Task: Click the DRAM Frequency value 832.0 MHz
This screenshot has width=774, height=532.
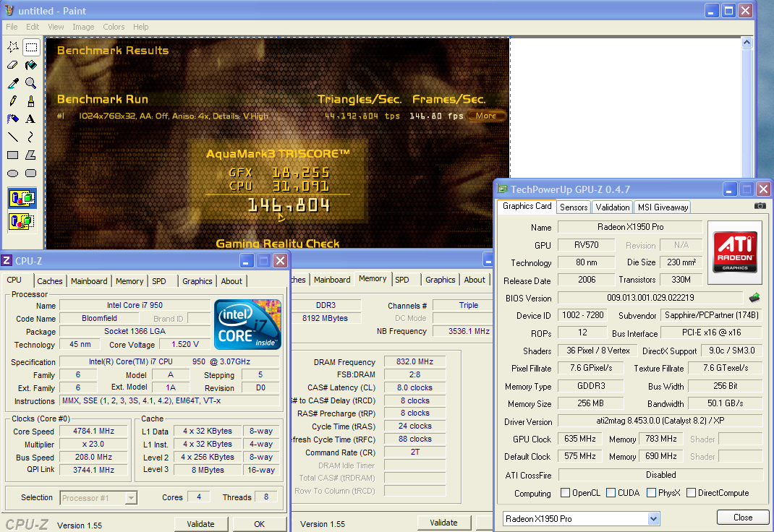Action: tap(414, 361)
